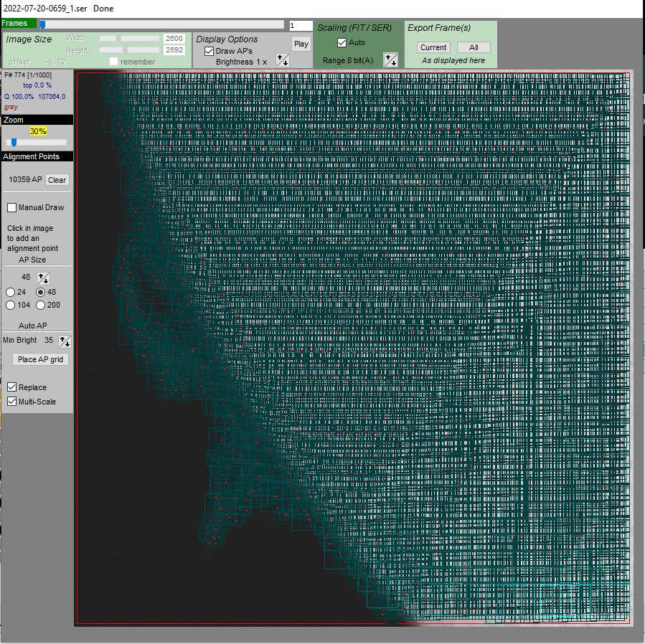The height and width of the screenshot is (644, 645).
Task: Uncheck the Replace option
Action: [x=11, y=387]
